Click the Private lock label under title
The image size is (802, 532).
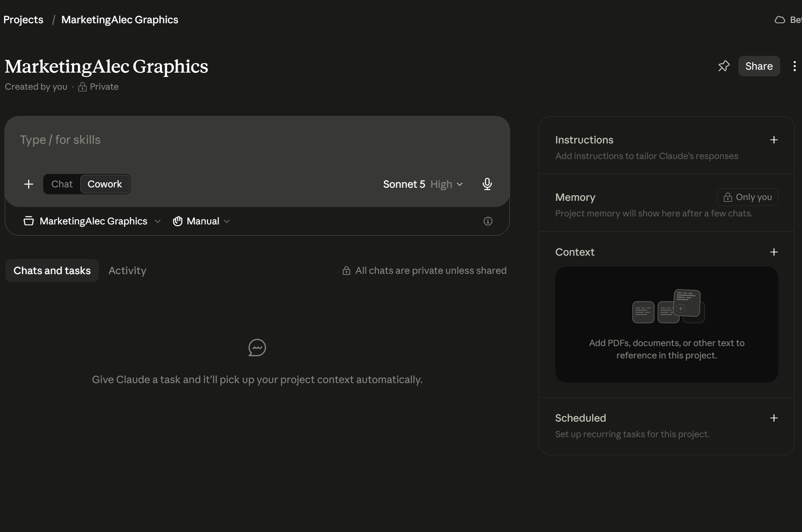[98, 87]
